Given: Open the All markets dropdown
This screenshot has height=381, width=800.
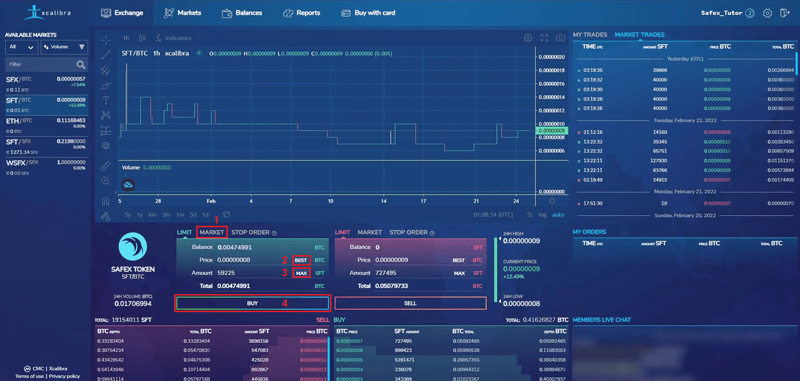Looking at the screenshot, I should [x=21, y=47].
